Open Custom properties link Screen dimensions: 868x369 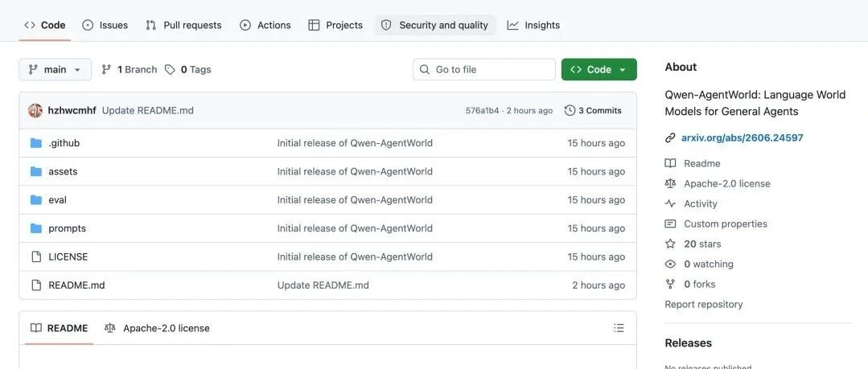725,224
